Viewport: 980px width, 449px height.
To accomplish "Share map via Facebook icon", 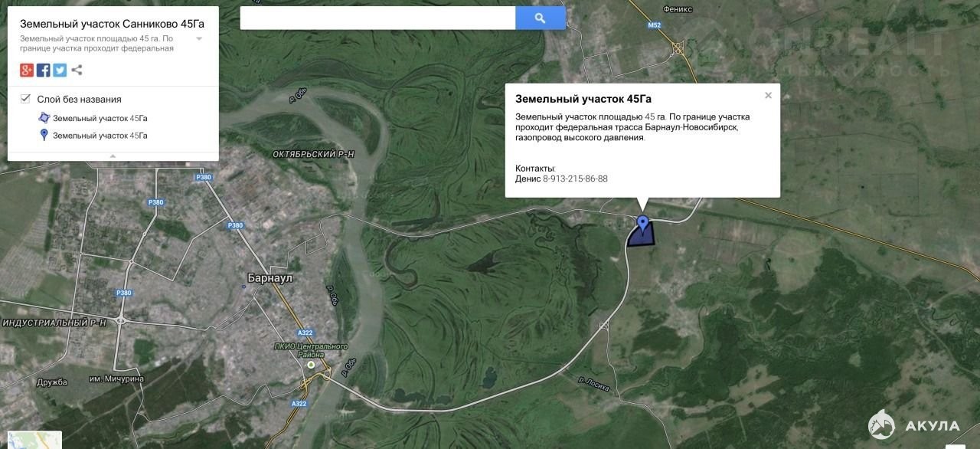I will pos(44,70).
